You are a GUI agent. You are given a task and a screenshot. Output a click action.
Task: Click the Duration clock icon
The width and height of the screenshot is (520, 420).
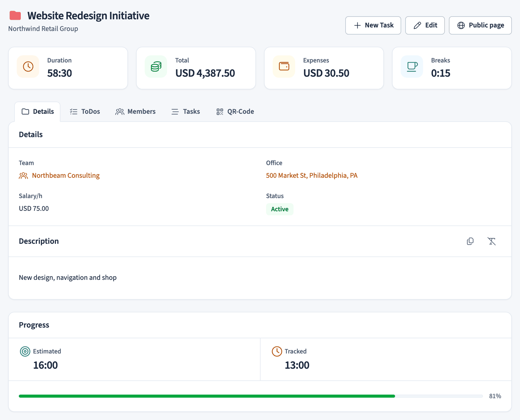click(x=28, y=67)
